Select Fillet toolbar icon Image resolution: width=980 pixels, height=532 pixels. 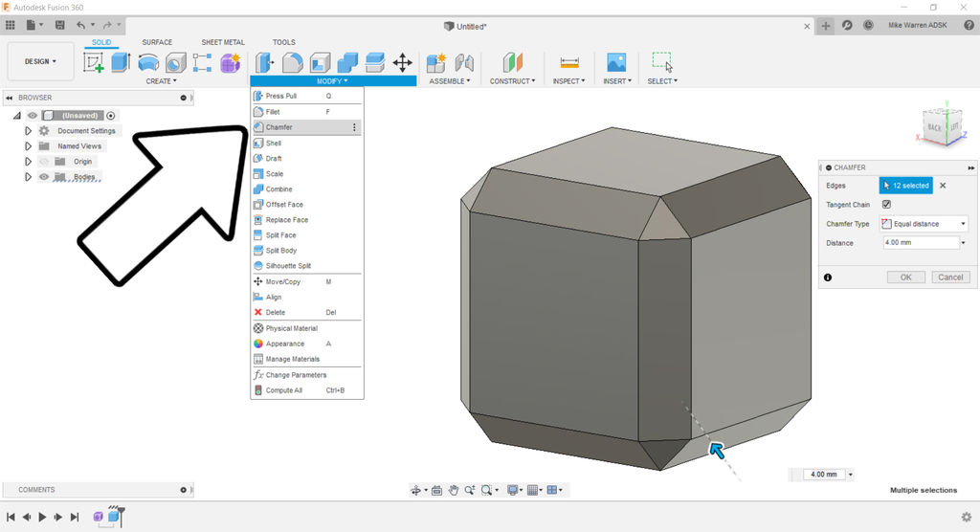(x=292, y=62)
